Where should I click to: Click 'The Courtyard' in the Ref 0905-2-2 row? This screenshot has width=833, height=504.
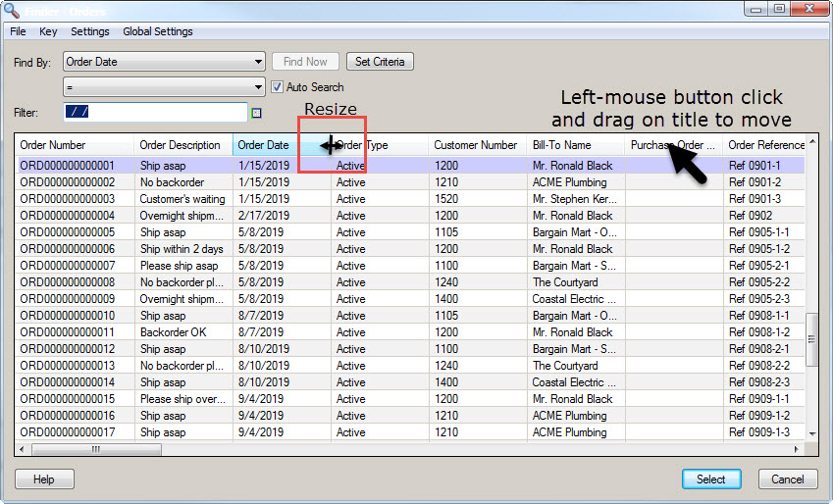(x=576, y=282)
